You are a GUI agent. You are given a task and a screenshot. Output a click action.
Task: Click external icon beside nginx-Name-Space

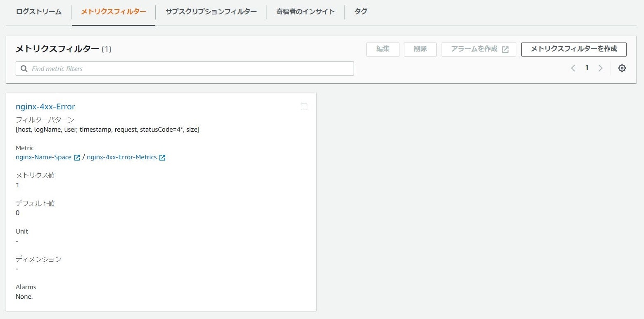(77, 158)
